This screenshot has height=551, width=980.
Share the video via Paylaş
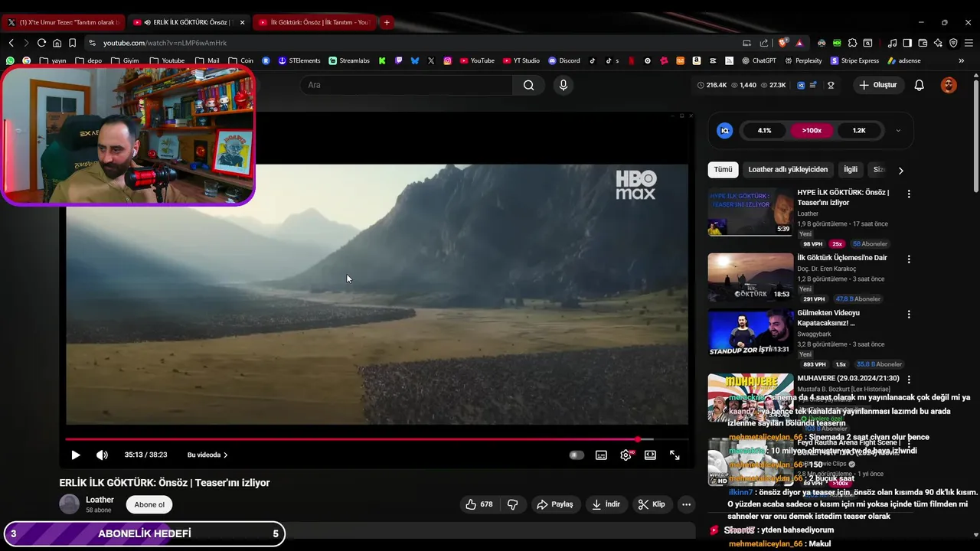coord(555,504)
